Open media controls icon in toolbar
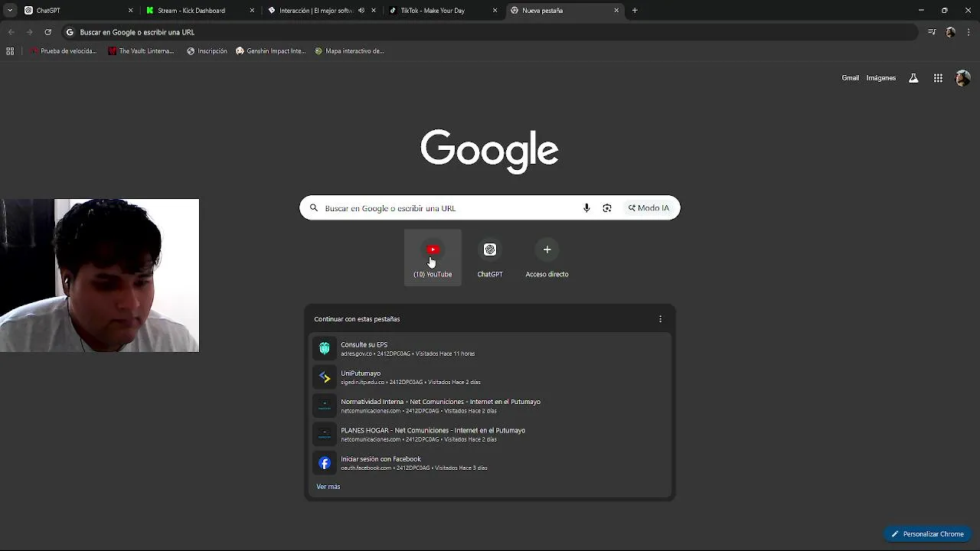Screen dimensions: 980x551 click(932, 32)
